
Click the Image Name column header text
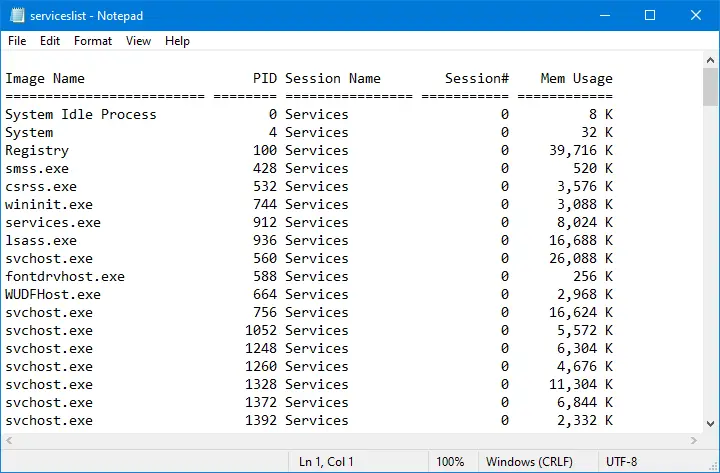pos(45,79)
